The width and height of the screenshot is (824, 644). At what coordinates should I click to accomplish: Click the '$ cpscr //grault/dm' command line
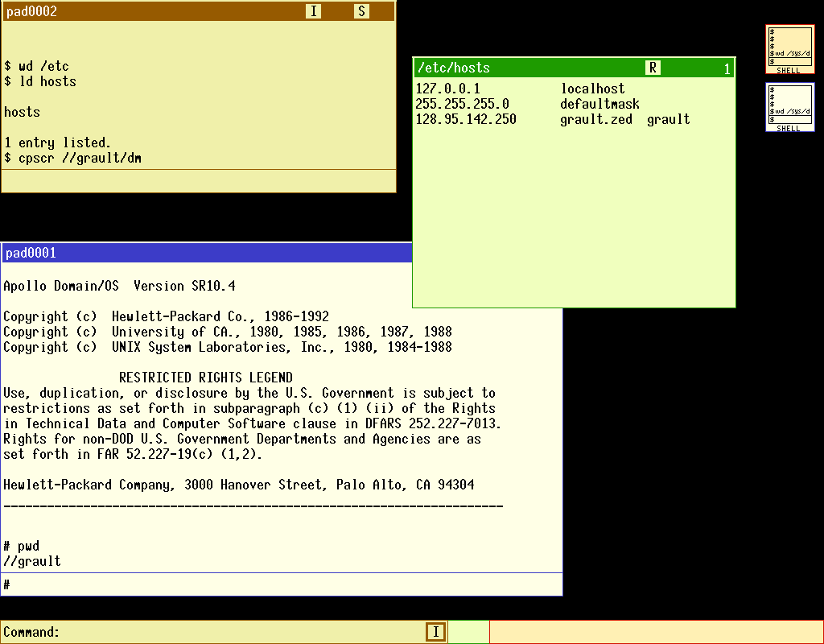click(x=72, y=158)
